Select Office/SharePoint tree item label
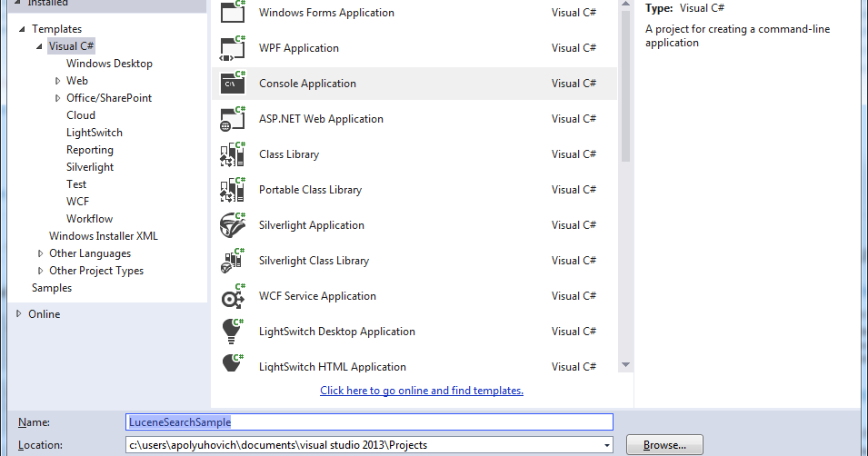The height and width of the screenshot is (456, 868). [109, 98]
